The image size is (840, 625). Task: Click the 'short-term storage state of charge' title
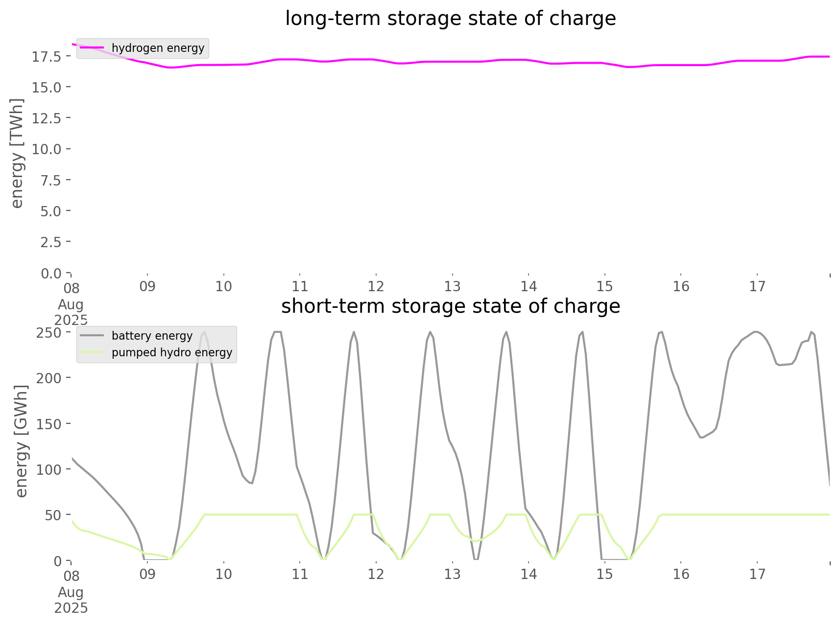pos(450,306)
